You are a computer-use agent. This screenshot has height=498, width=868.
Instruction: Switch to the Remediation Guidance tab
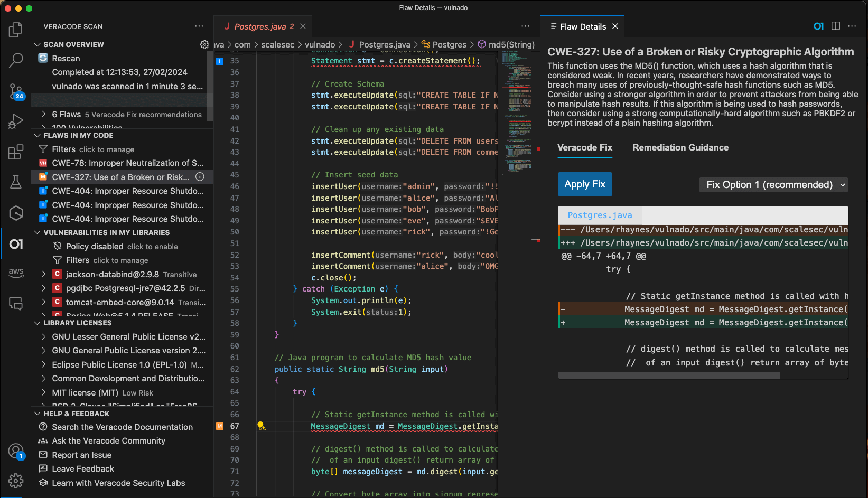point(680,147)
